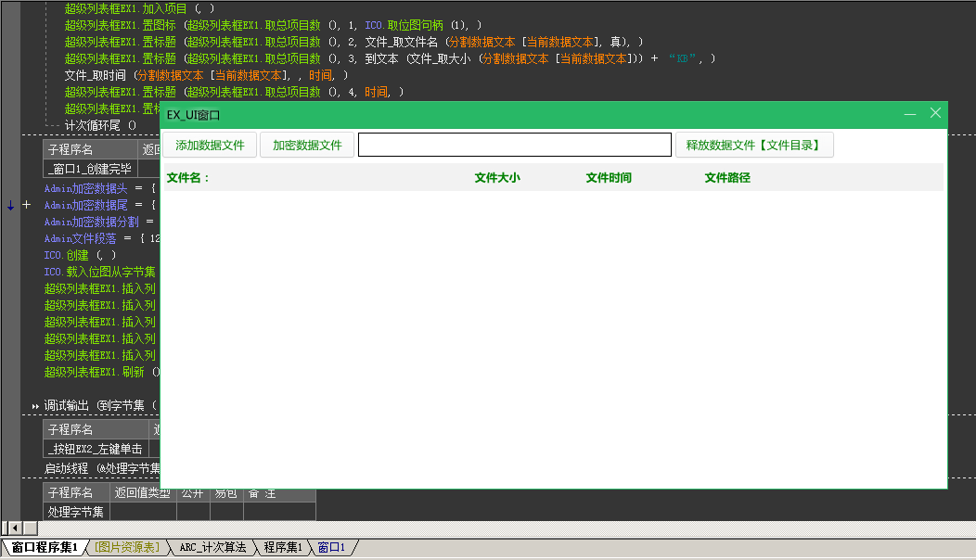
Task: Click the 超级列表框EX1.刷新 code line
Action: coord(101,372)
